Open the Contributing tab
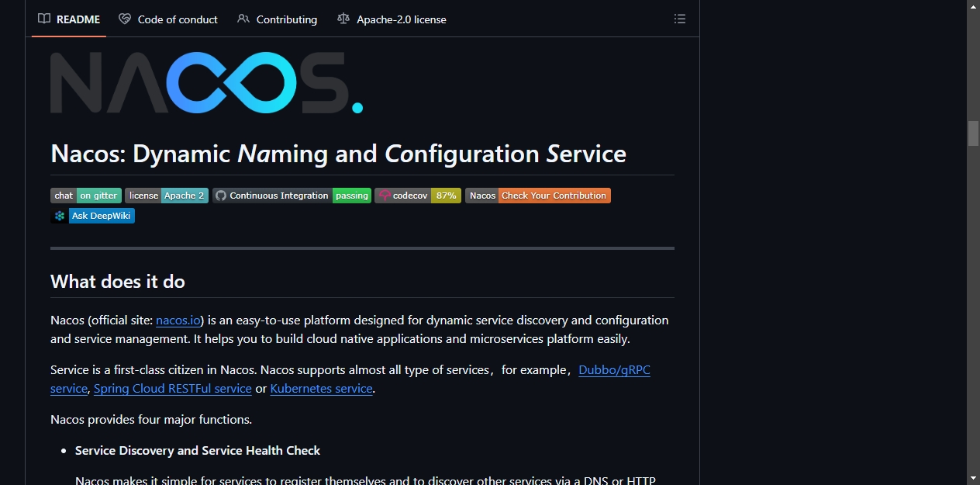 (278, 19)
